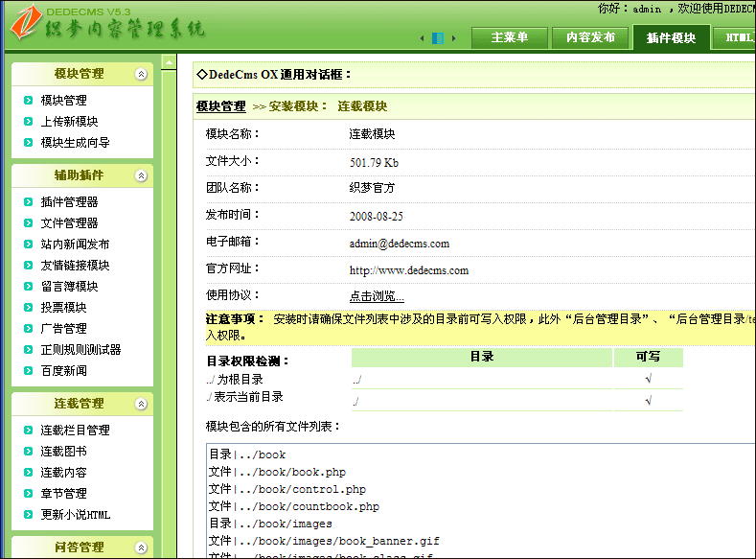
Task: Click the blue sidebar menu toggle icon
Action: [x=438, y=38]
